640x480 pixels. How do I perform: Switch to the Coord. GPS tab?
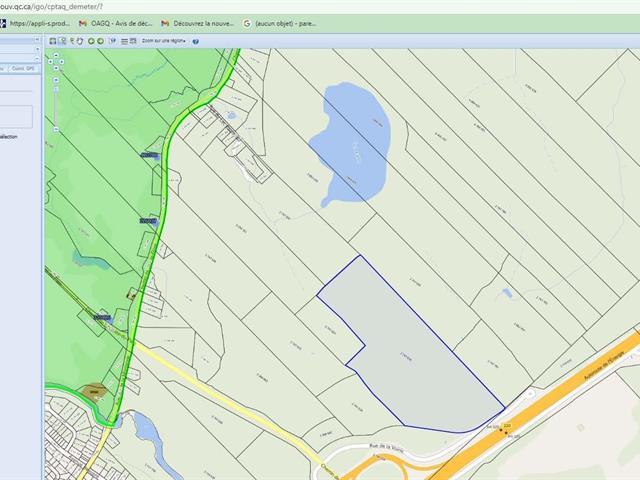coord(23,68)
